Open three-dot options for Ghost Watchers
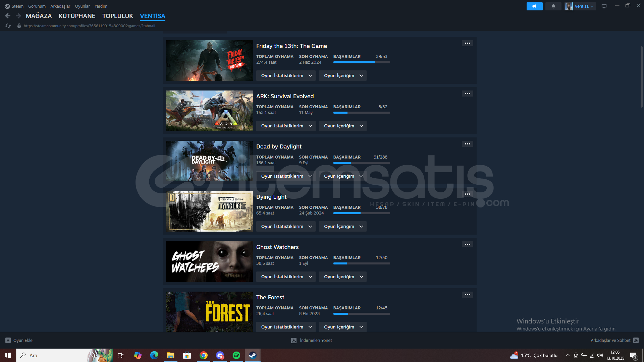The height and width of the screenshot is (362, 644). (467, 244)
